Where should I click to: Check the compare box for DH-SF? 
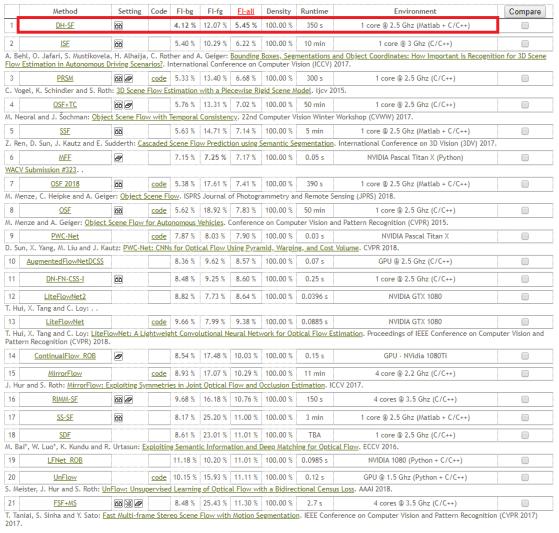(x=525, y=25)
